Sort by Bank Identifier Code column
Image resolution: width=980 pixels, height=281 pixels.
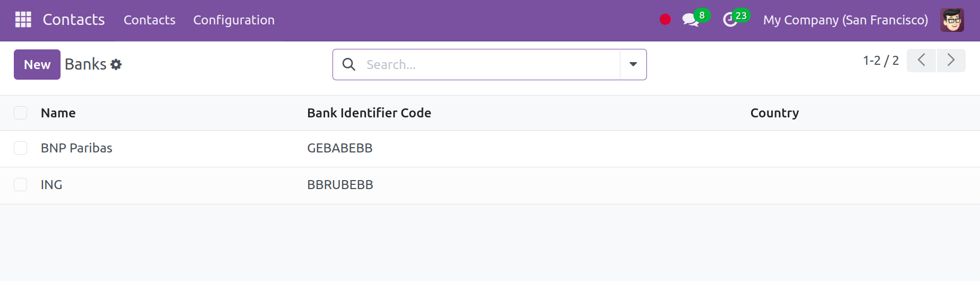tap(369, 113)
